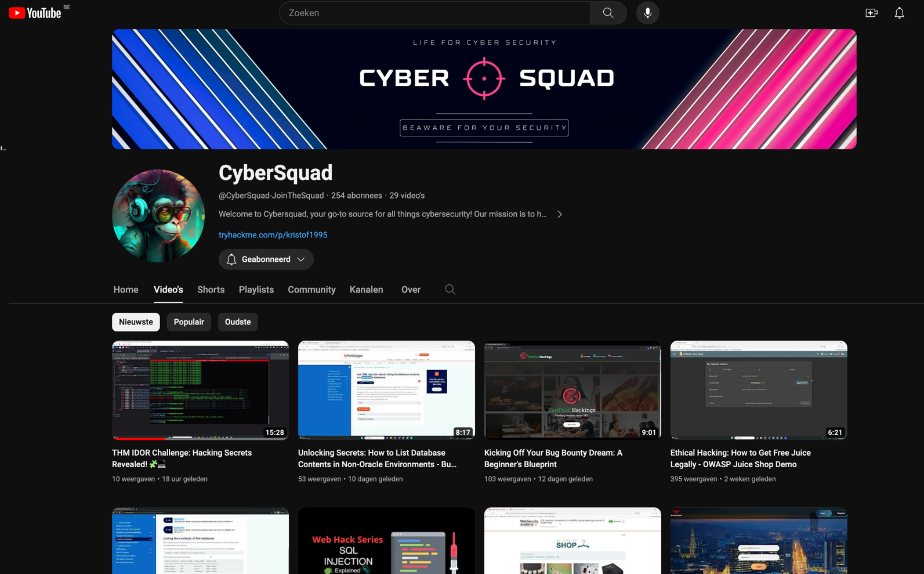Screen dimensions: 924x574
Task: Click title Ethical Hacking: Free Juice Legally
Action: [741, 459]
